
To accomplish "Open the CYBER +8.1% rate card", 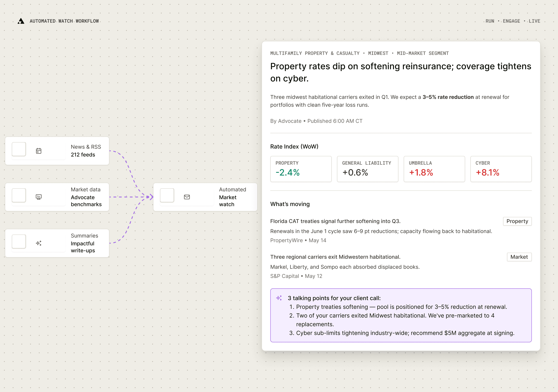I will point(501,169).
